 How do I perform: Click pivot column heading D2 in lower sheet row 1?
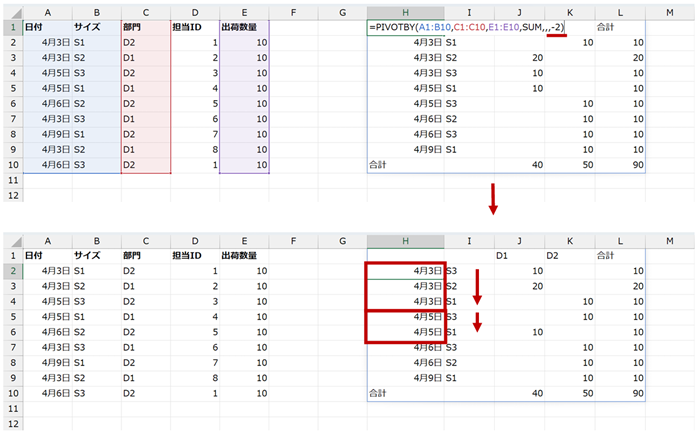tap(570, 256)
